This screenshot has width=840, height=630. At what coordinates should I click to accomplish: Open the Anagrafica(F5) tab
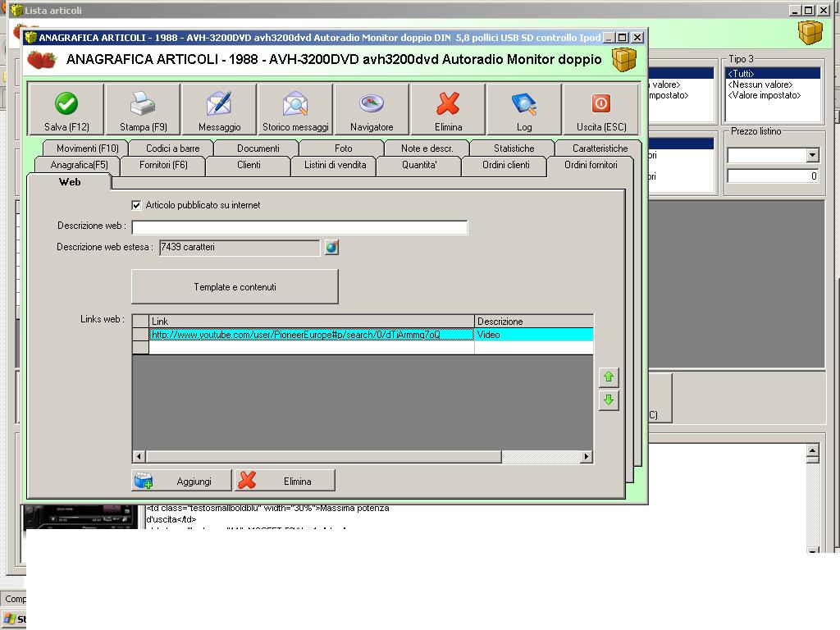click(x=79, y=165)
